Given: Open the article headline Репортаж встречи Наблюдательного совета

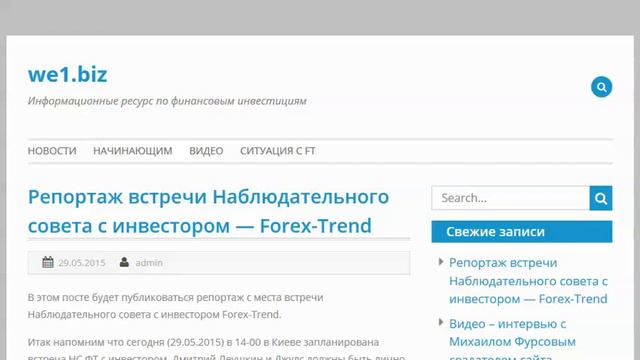Looking at the screenshot, I should pyautogui.click(x=208, y=211).
